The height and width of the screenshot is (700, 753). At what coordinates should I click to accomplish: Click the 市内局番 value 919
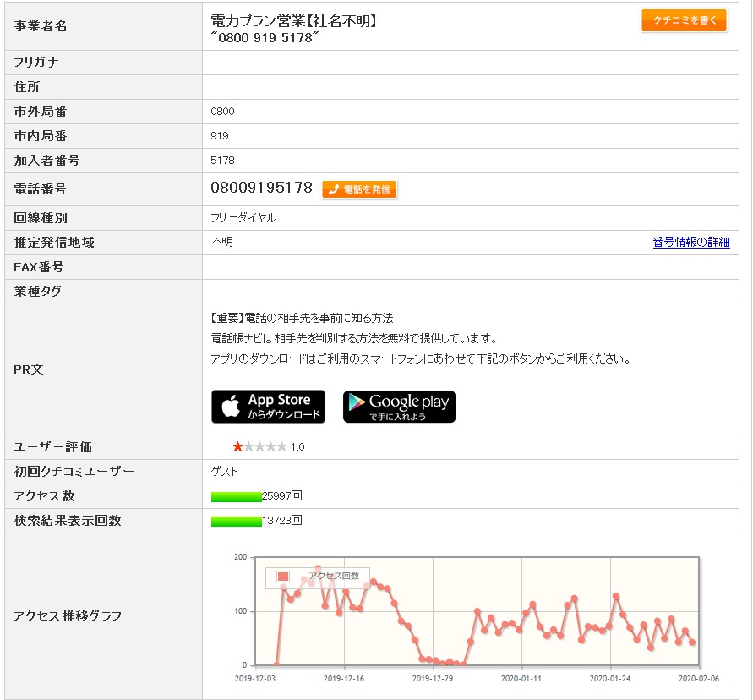220,136
